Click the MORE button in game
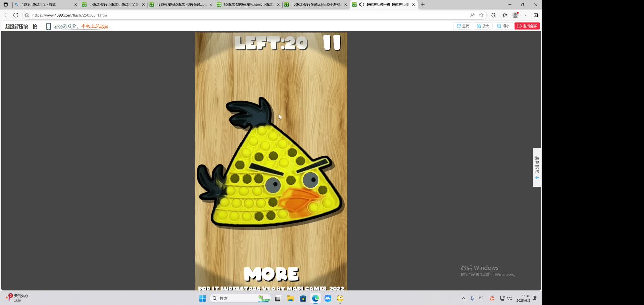Viewport: 644px width, 305px height. (271, 274)
